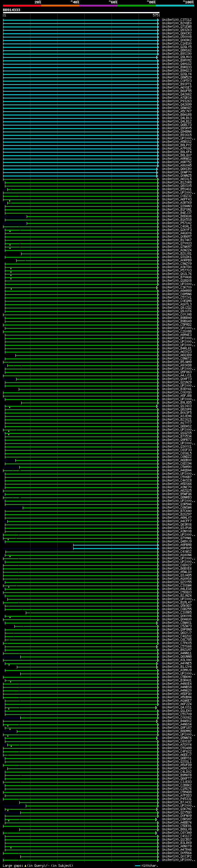Select label UniRef100_A9P805
The width and height of the screenshot is (197, 868).
click(177, 548)
